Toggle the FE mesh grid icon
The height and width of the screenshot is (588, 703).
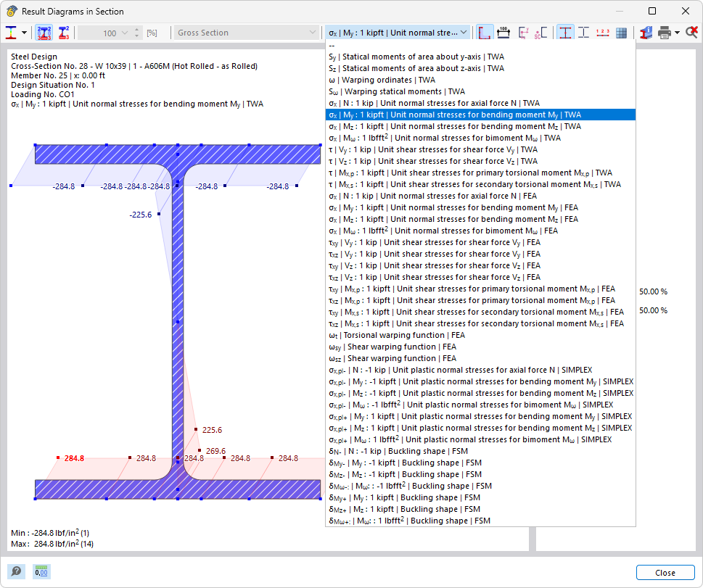(622, 33)
